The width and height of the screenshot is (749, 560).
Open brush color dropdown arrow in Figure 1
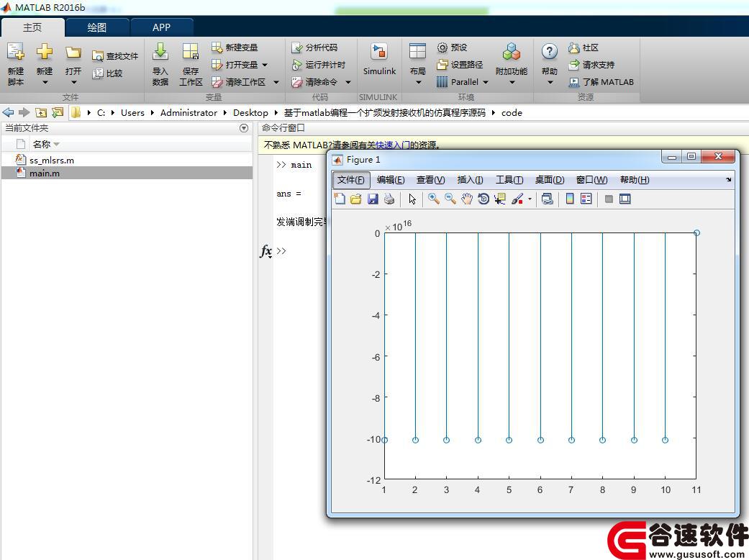pos(530,199)
